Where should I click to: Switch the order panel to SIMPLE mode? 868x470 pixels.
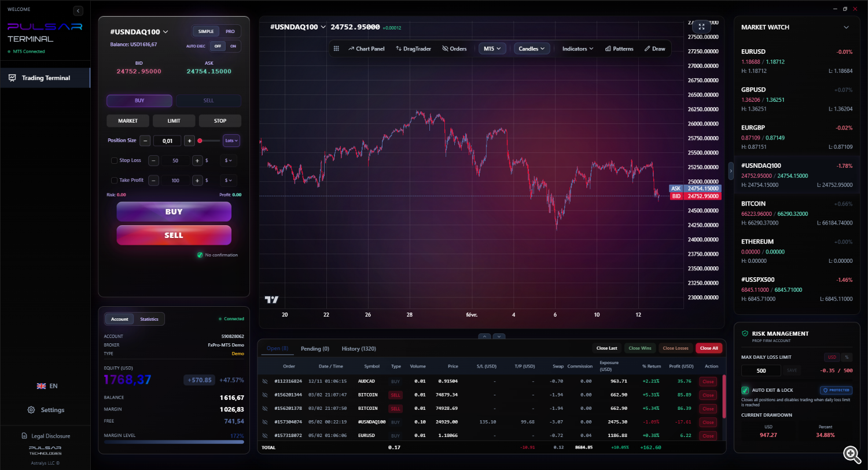point(206,31)
